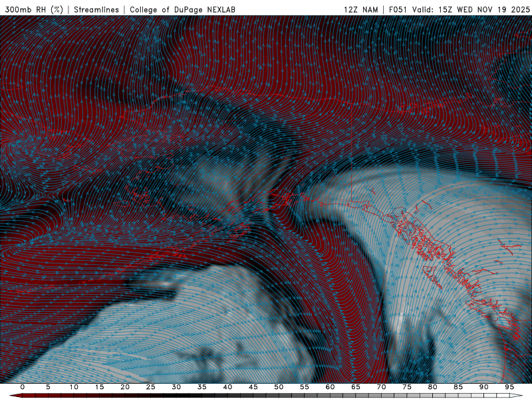Click the colorbar label "60"
Screen dimensions: 532x399
(x=330, y=387)
